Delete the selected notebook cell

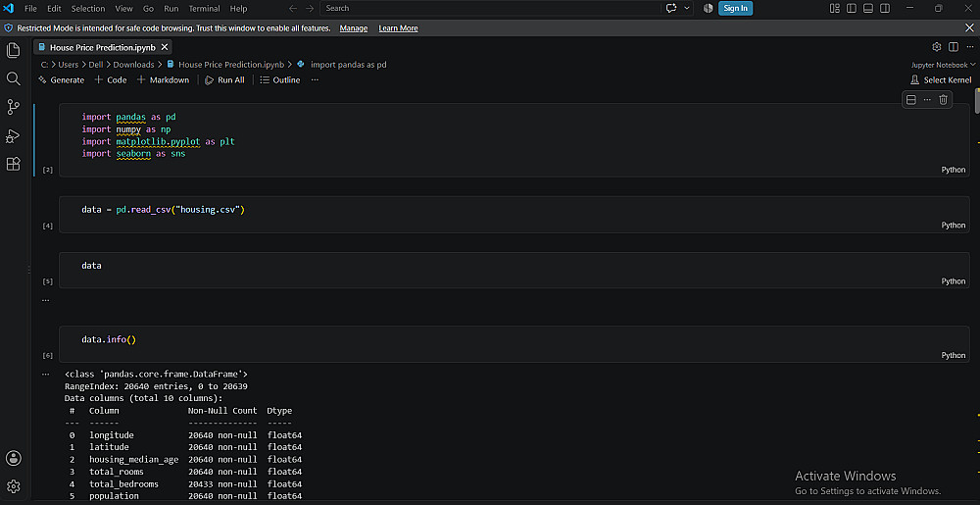tap(943, 100)
